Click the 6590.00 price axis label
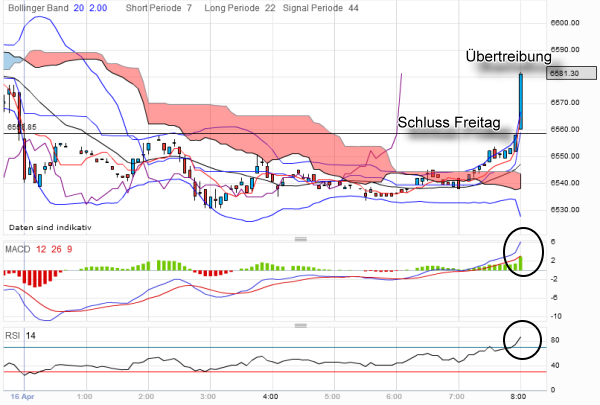This screenshot has height=405, width=600. [565, 49]
